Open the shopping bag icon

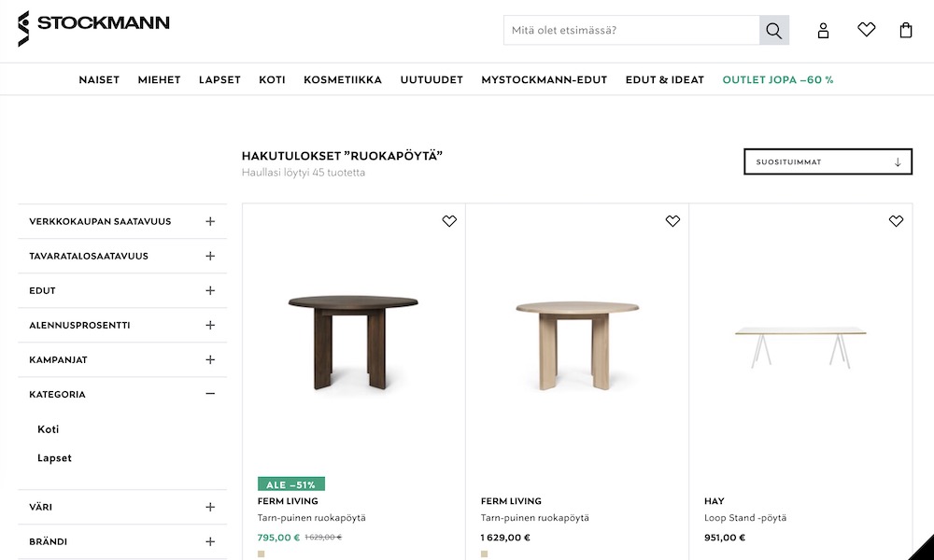905,30
